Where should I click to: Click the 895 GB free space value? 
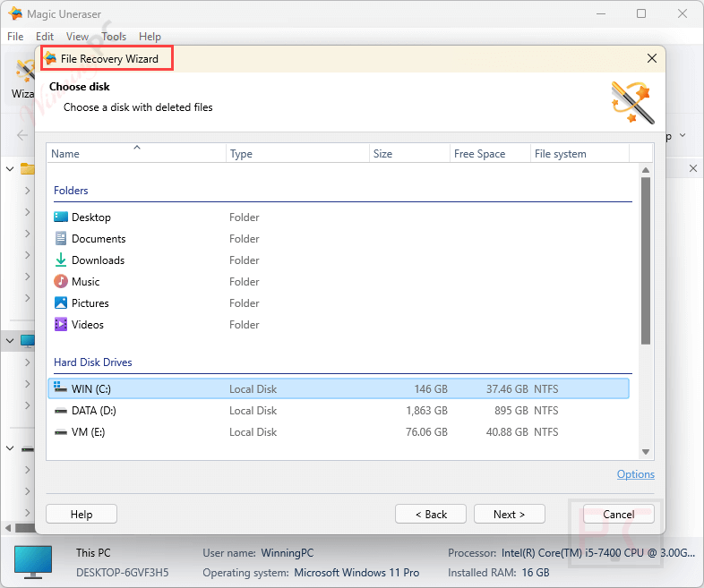[x=511, y=411]
